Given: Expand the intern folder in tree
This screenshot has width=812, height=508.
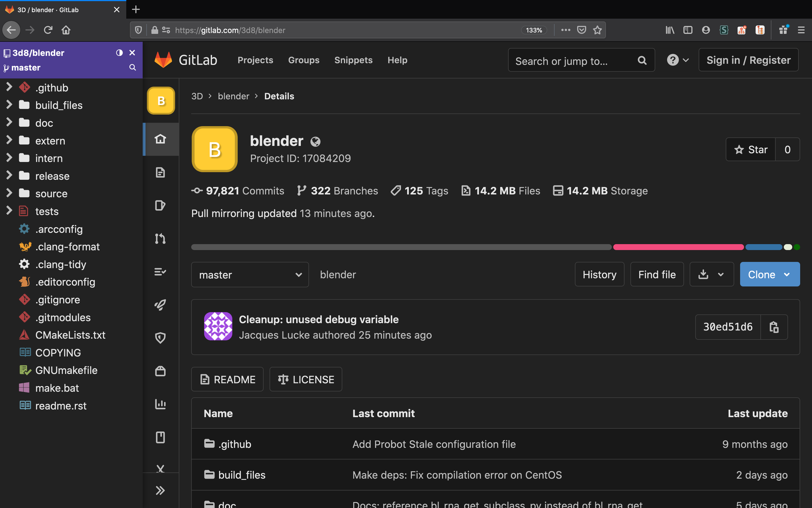Looking at the screenshot, I should point(9,158).
